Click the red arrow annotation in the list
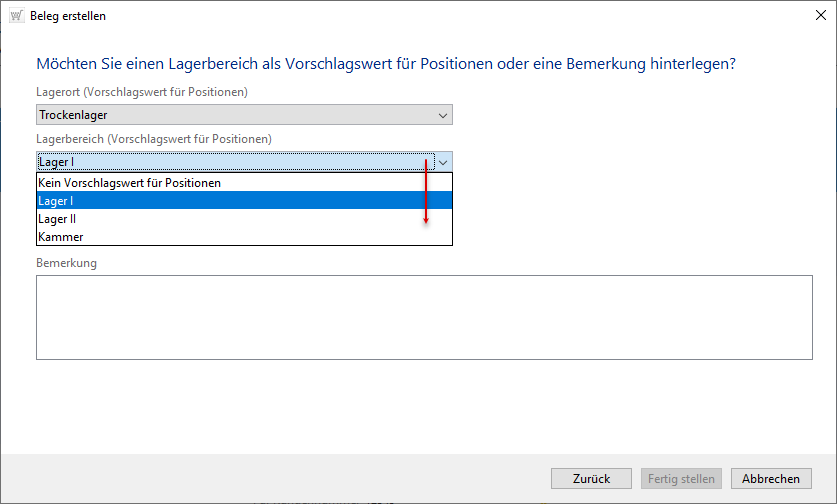This screenshot has height=504, width=837. point(426,192)
